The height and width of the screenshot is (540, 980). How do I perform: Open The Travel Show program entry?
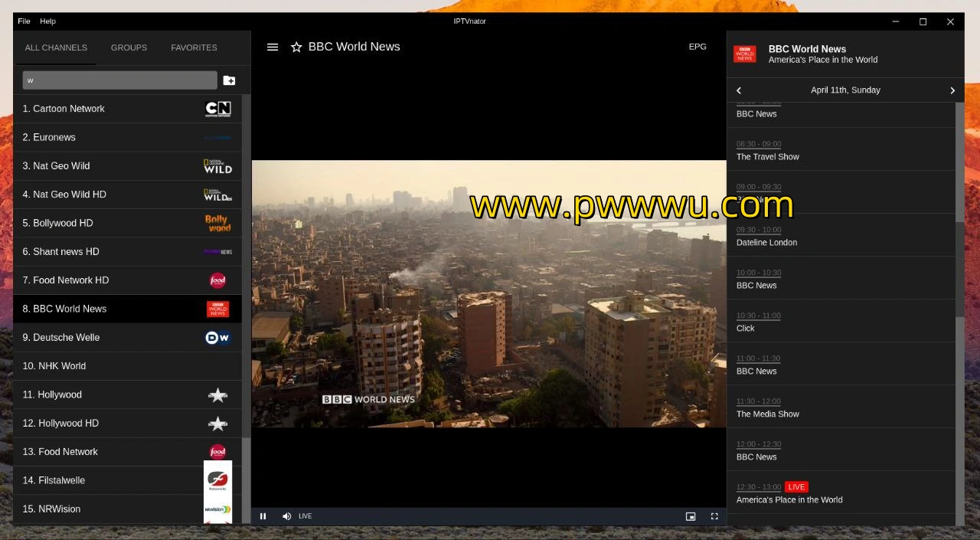[x=842, y=150]
